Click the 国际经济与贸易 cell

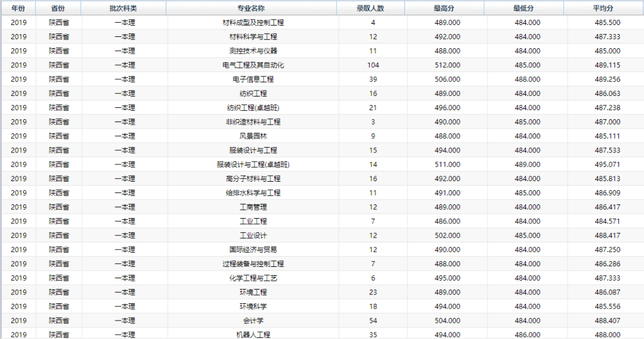click(253, 250)
